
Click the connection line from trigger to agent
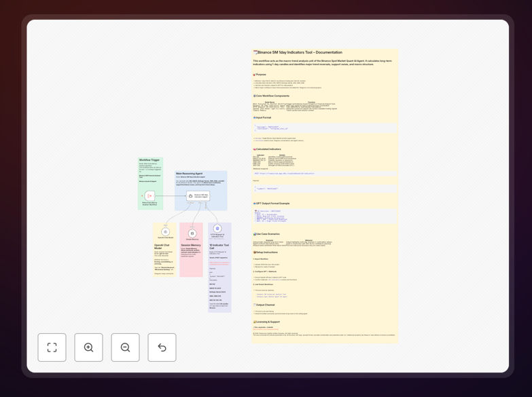(171, 195)
